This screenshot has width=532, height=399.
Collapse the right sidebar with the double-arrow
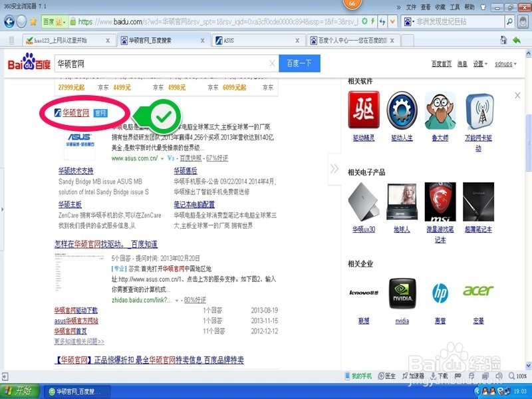(334, 169)
